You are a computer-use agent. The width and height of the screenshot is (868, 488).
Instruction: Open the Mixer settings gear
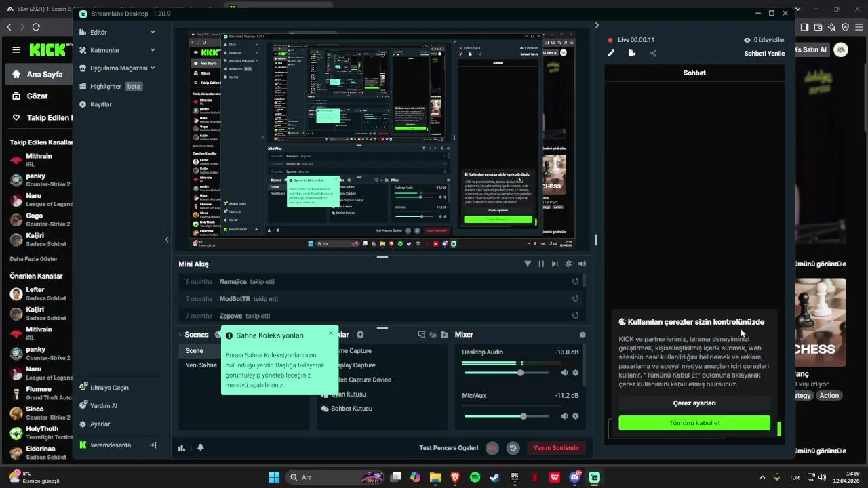pyautogui.click(x=583, y=335)
